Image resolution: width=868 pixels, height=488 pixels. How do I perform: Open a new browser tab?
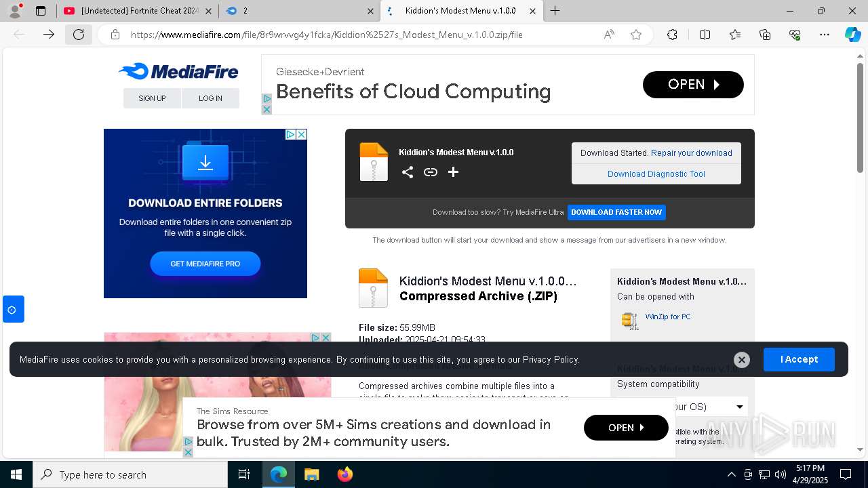click(555, 11)
